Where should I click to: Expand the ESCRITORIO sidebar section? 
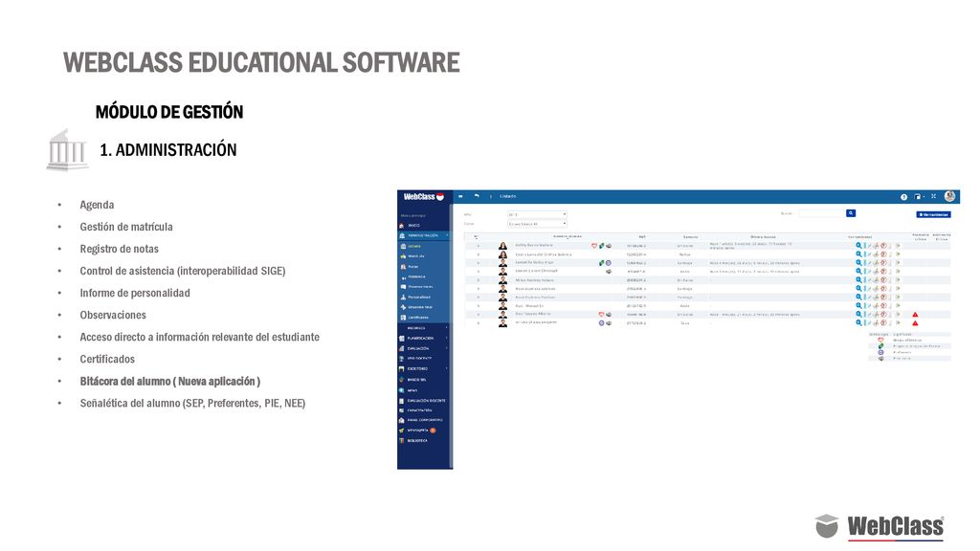point(424,368)
